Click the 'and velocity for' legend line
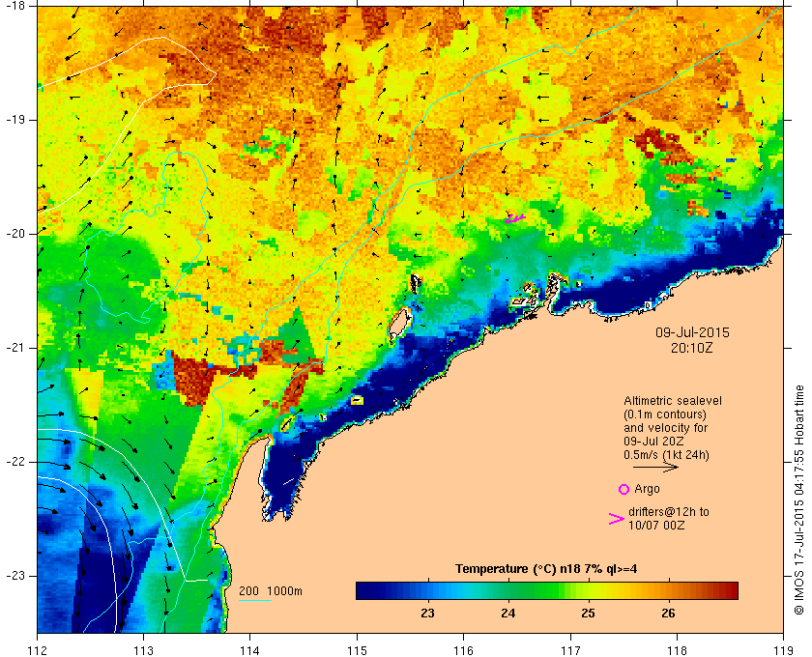This screenshot has width=812, height=657. tap(665, 428)
